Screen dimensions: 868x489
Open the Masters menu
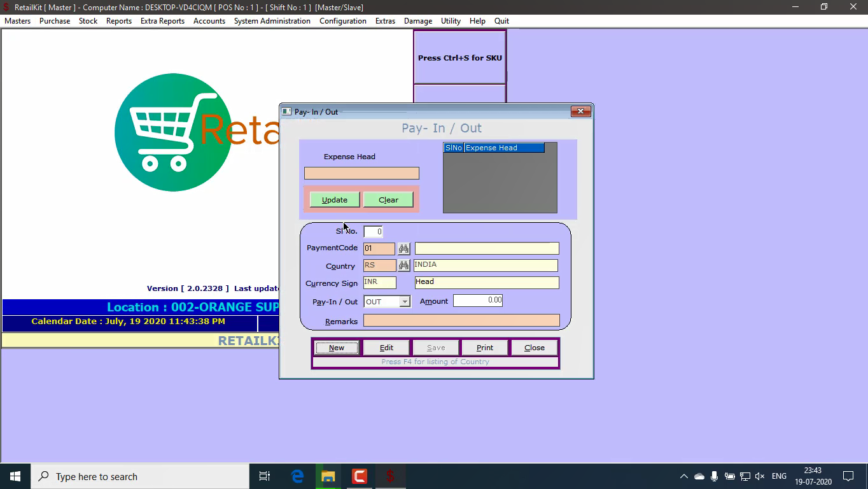(17, 21)
